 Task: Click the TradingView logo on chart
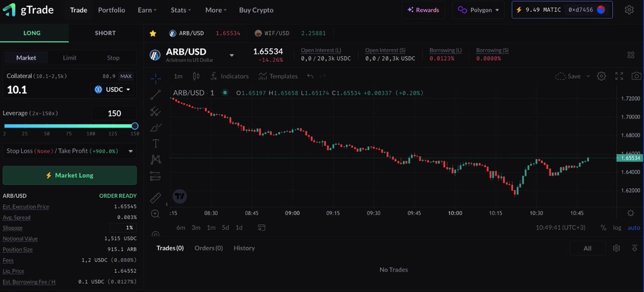coord(180,197)
